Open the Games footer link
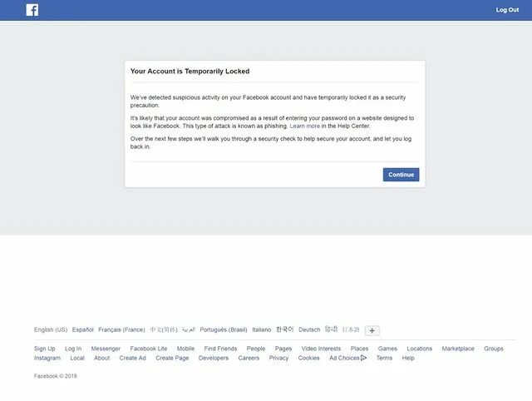The height and width of the screenshot is (401, 532). click(387, 349)
